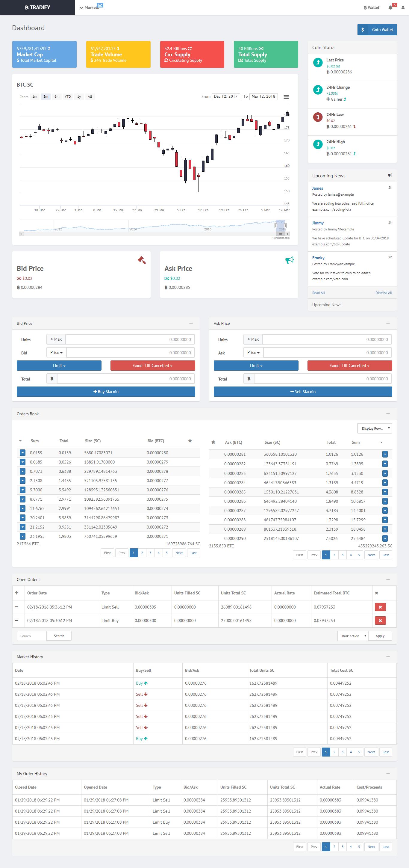Click Max button in Bid units

(x=56, y=339)
